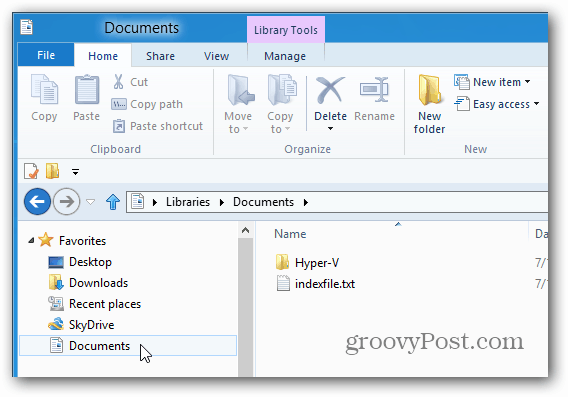
Task: Open the Copy to folder icon
Action: (x=281, y=90)
